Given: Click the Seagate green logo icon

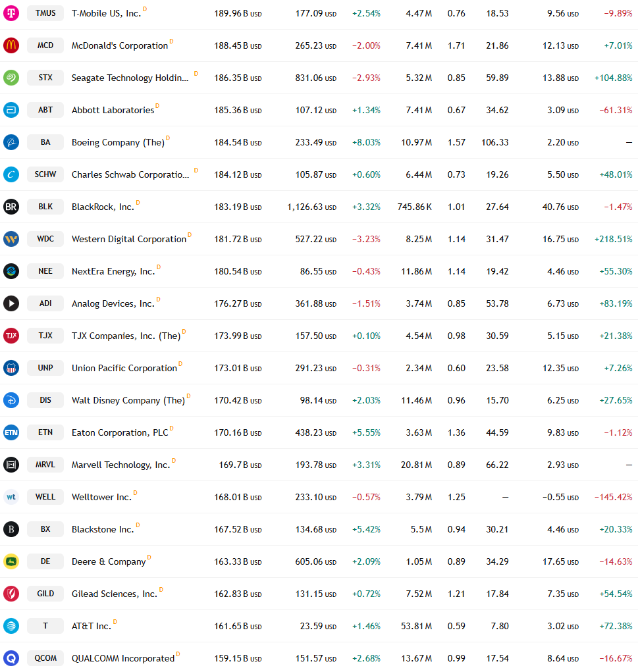Looking at the screenshot, I should 11,78.
